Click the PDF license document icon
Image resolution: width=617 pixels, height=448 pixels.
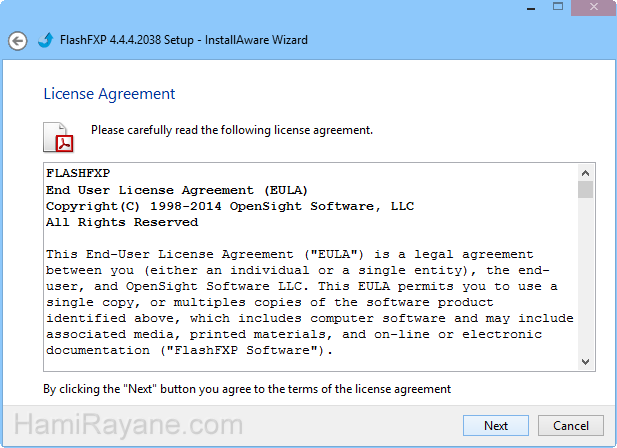[58, 137]
